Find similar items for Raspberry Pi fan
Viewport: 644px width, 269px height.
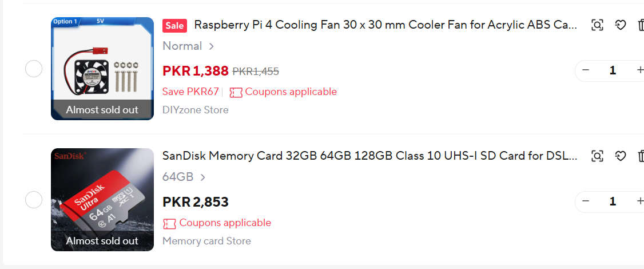(x=597, y=25)
